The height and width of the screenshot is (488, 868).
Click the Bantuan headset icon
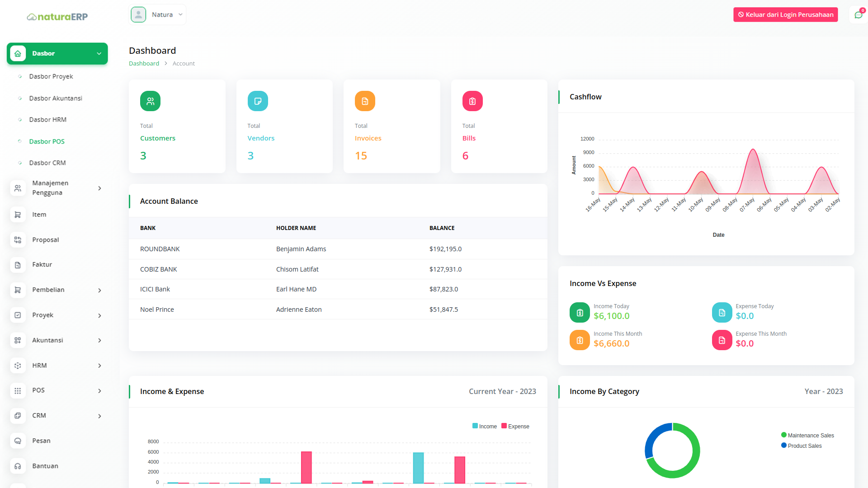click(18, 466)
